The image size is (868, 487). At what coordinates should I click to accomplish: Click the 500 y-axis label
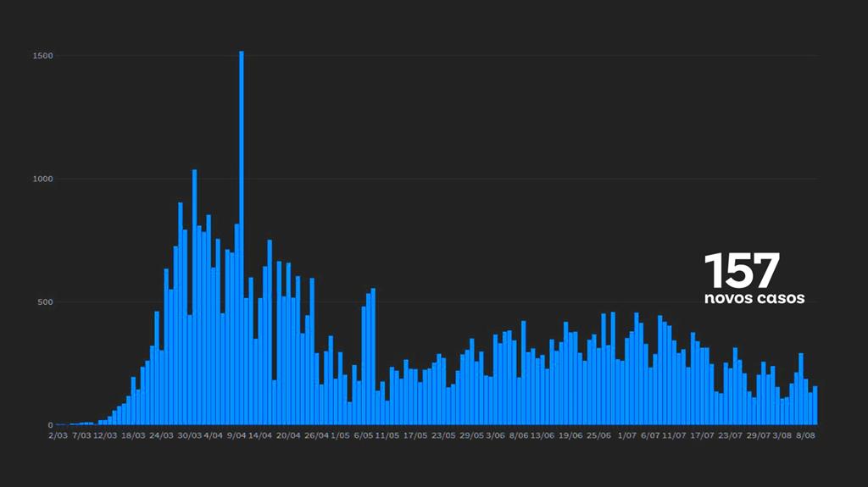click(x=45, y=302)
